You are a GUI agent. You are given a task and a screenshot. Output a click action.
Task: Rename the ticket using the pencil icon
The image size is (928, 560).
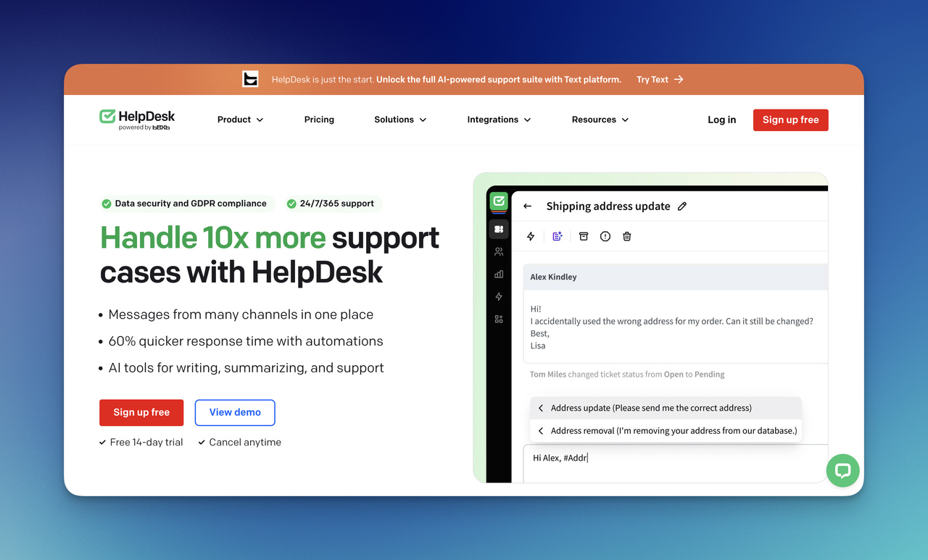coord(681,206)
